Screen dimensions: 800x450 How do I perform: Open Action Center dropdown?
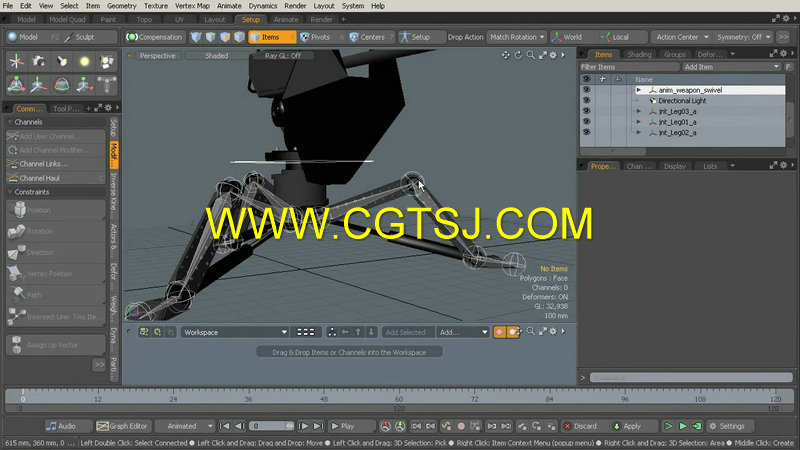pos(682,37)
